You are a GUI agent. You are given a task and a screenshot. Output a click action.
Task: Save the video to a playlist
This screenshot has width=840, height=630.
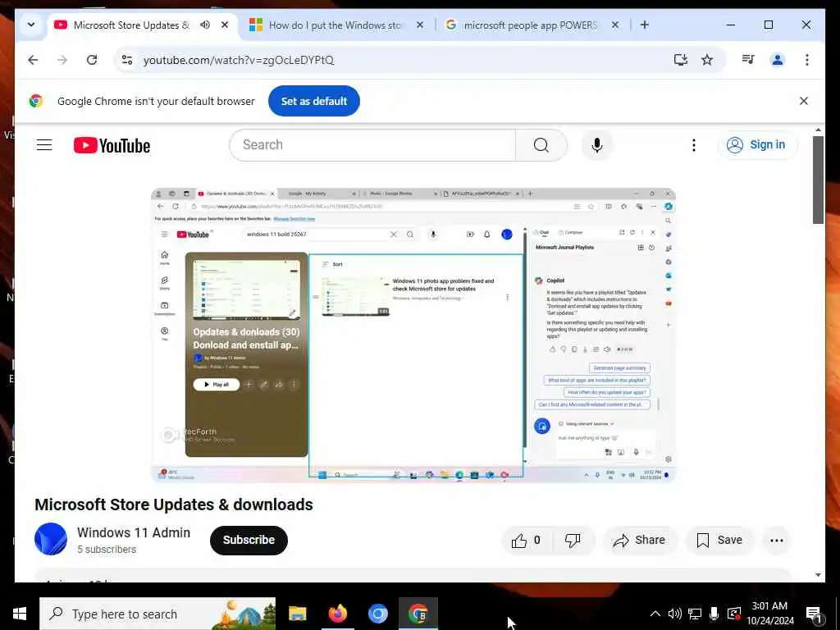[719, 540]
